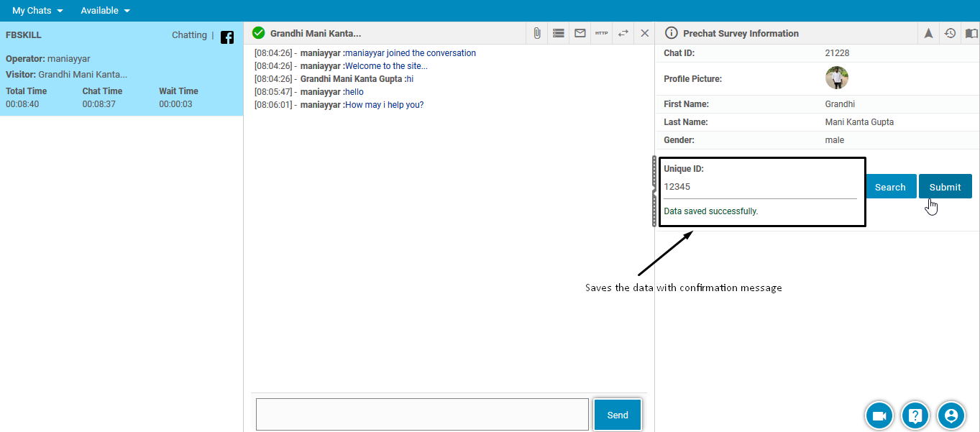This screenshot has height=432, width=980.
Task: Start a video call with camera button
Action: (x=879, y=415)
